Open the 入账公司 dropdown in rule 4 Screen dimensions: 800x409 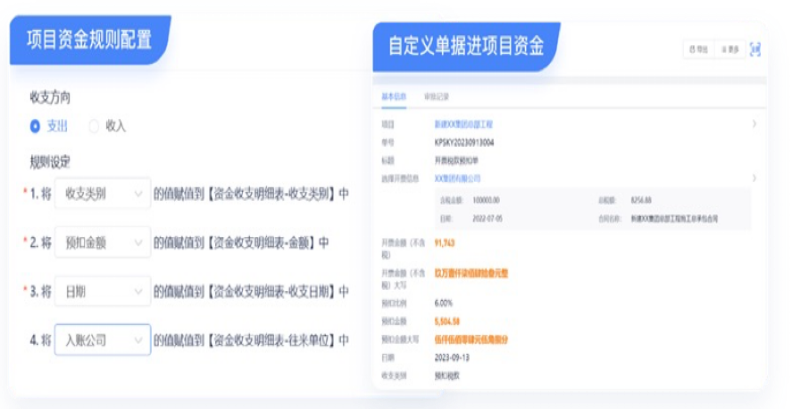102,340
